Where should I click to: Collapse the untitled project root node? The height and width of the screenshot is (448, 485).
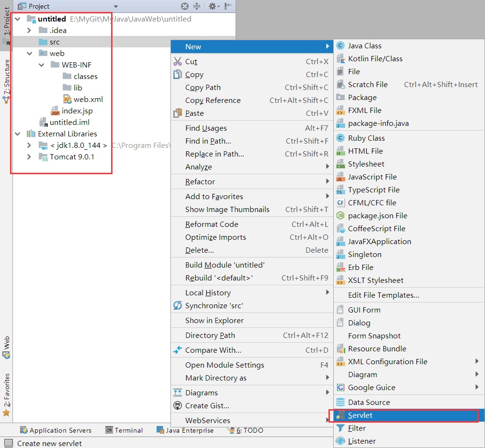18,19
